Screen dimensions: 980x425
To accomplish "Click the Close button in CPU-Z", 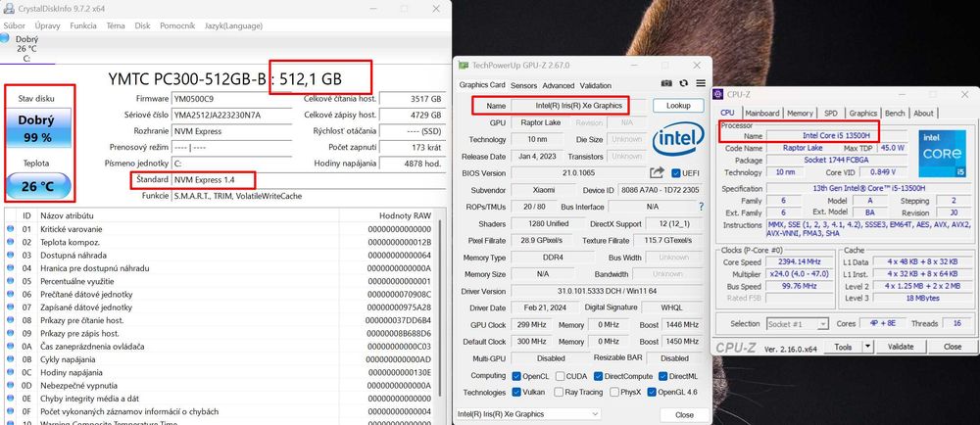I will (953, 347).
